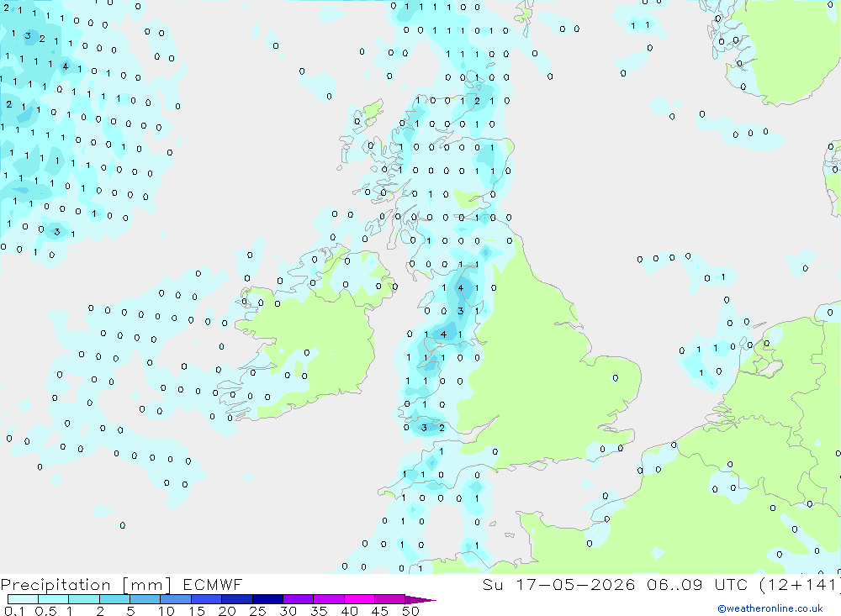
Task: Click the above-50 mm arrow tip of legend
Action: 420,600
